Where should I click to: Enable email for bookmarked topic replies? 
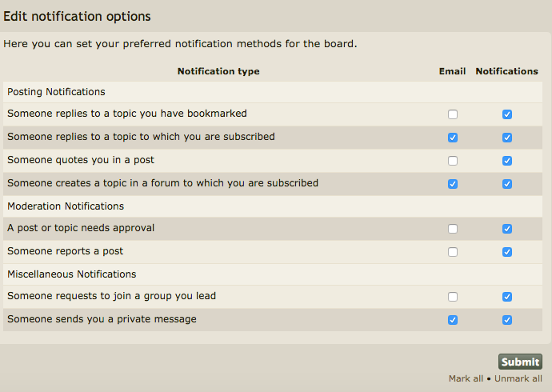(x=453, y=114)
